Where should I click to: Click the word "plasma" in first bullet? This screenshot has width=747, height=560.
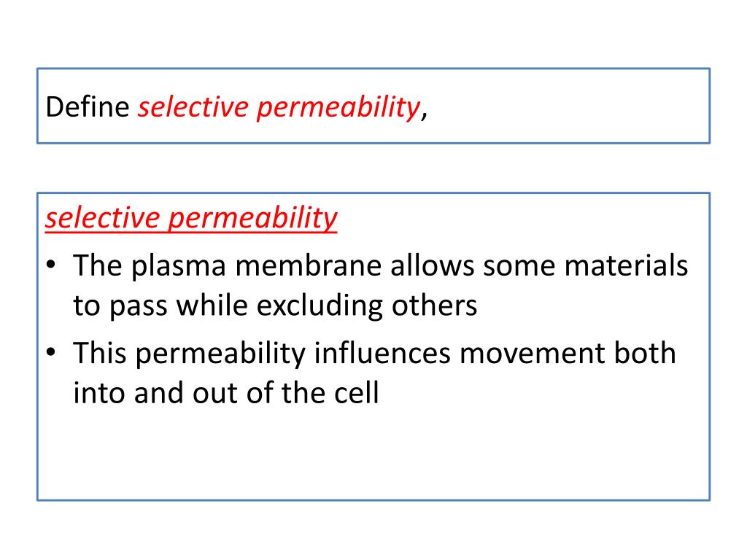pos(178,267)
